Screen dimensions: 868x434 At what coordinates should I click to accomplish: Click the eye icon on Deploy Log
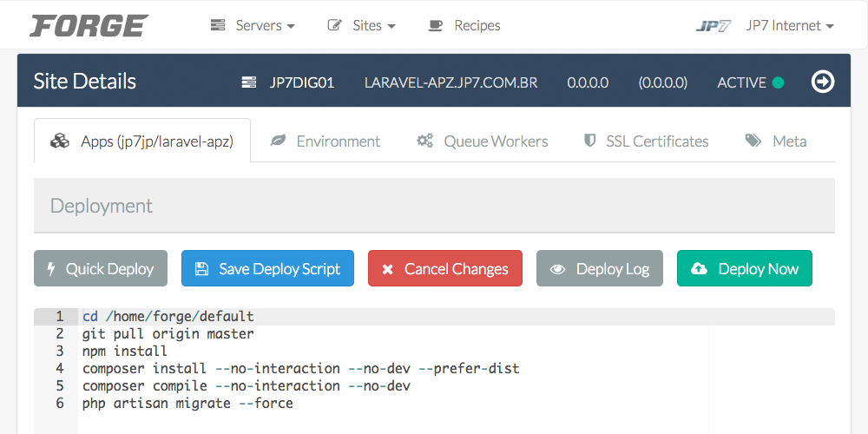pos(557,269)
